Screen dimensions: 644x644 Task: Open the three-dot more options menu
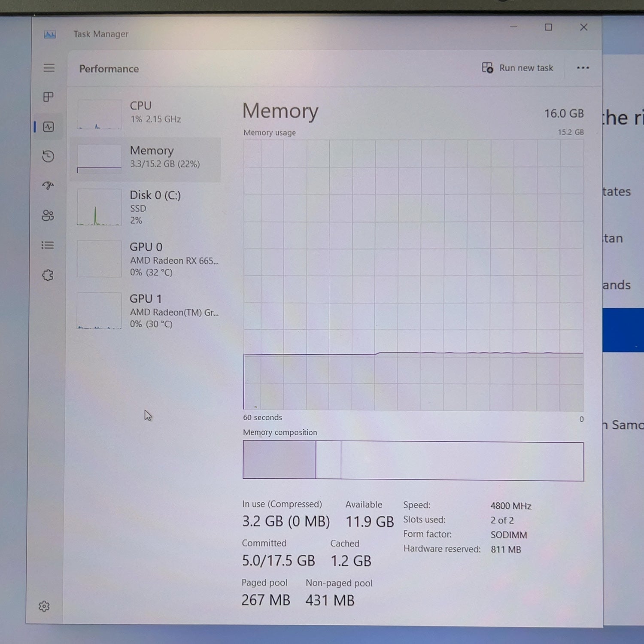pyautogui.click(x=583, y=68)
